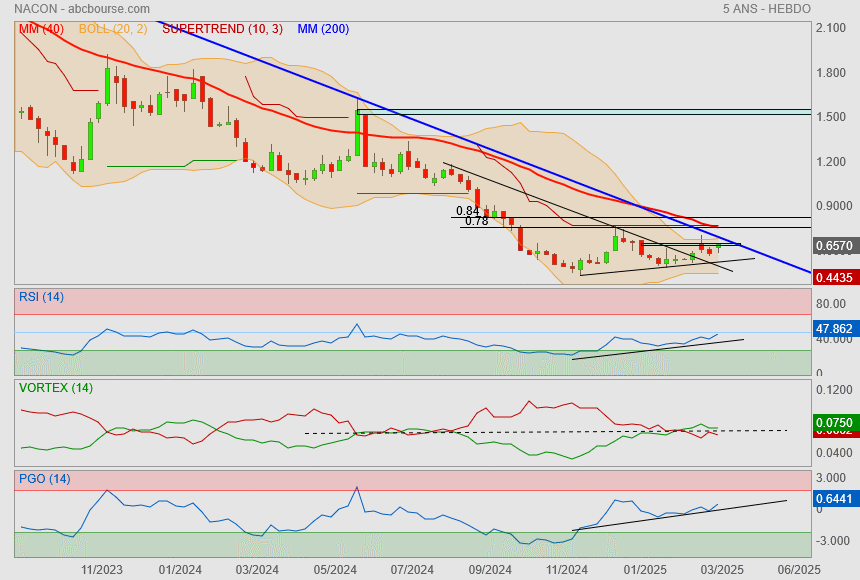The width and height of the screenshot is (860, 580).
Task: Click the 2.100 price axis label
Action: point(831,28)
